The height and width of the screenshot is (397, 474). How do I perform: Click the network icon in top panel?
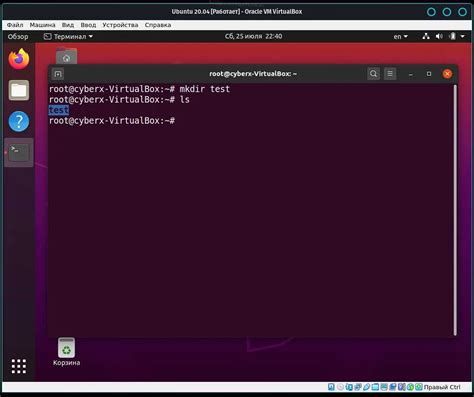426,36
